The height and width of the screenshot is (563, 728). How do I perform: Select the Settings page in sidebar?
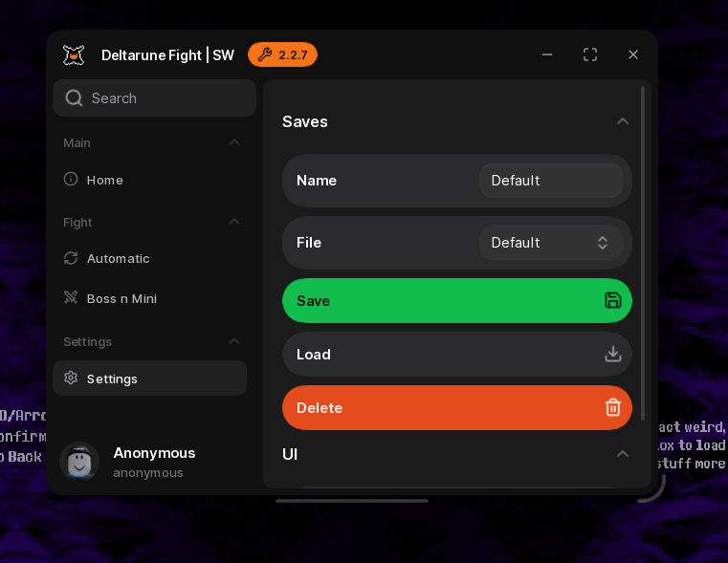point(149,379)
